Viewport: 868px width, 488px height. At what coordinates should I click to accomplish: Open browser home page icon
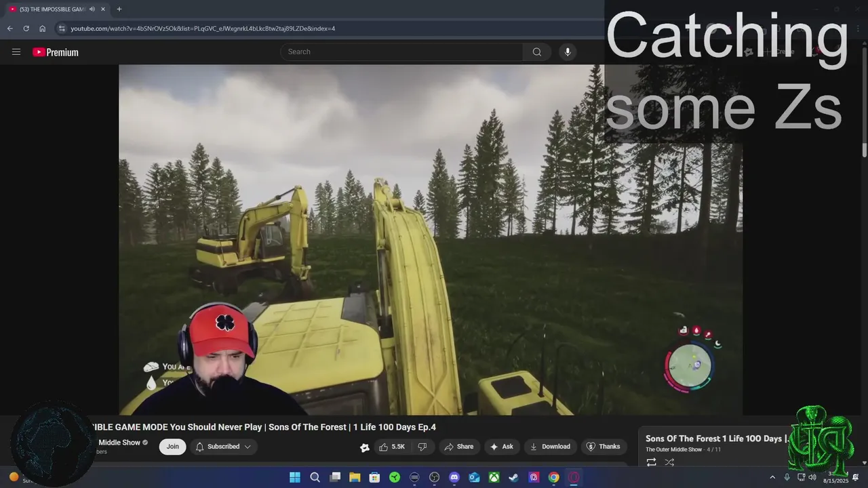point(42,28)
